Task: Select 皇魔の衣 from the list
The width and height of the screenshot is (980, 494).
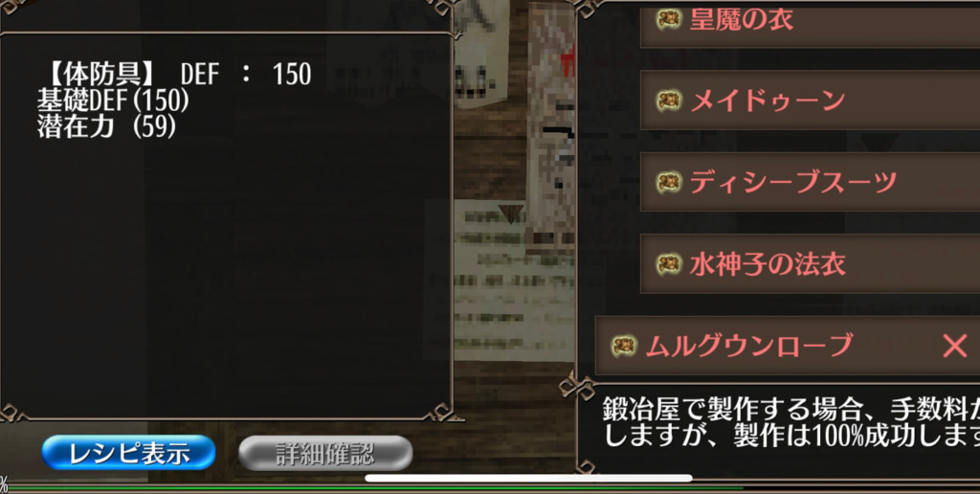Action: point(810,24)
